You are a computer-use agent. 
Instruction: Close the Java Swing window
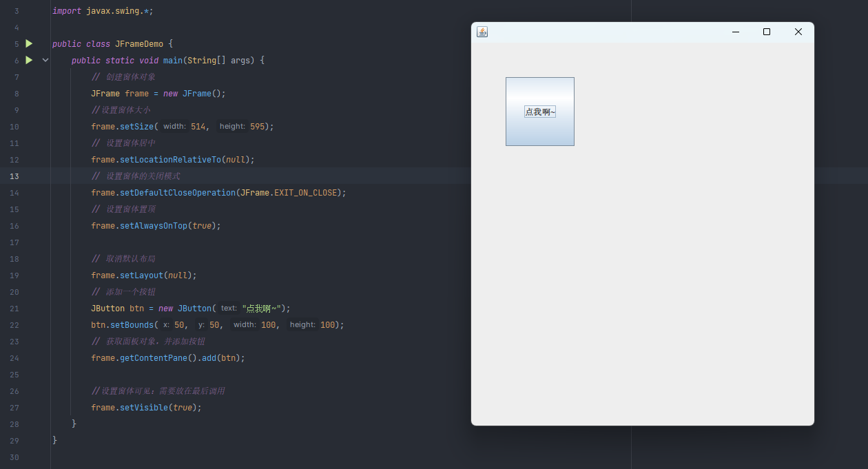798,32
